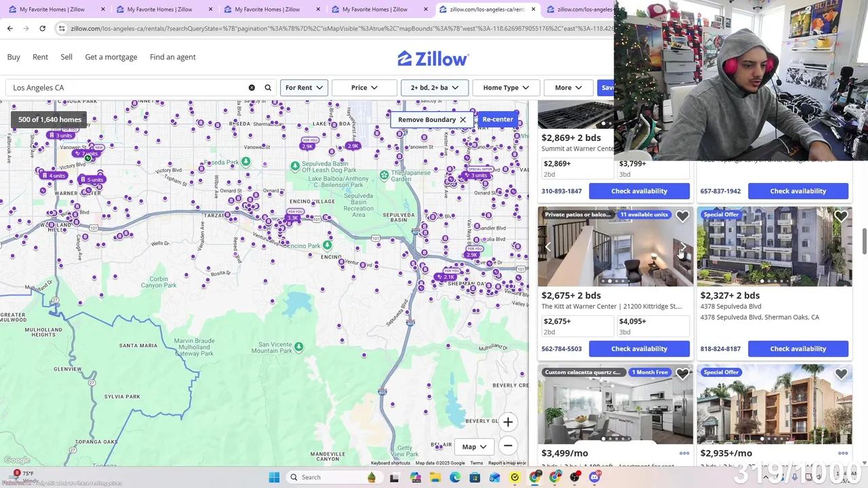Image resolution: width=868 pixels, height=488 pixels.
Task: Close the active zillow.com/los-angeles-ca tab
Action: tap(533, 9)
